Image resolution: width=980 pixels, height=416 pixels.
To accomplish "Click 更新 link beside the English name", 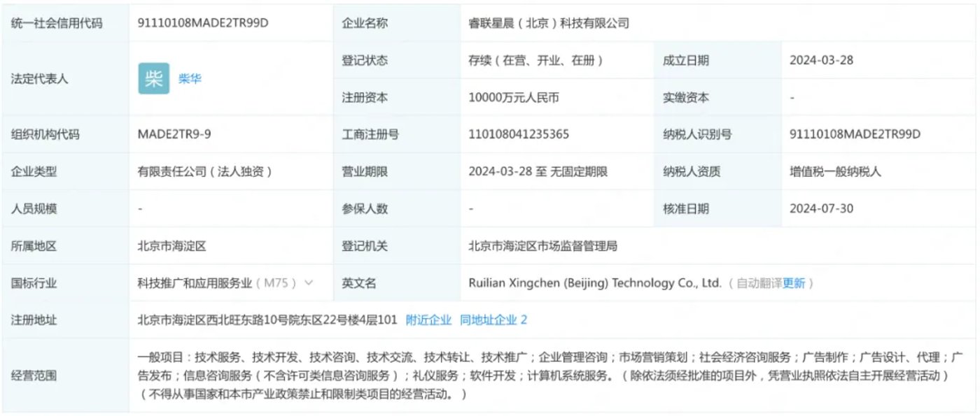I will pos(794,283).
